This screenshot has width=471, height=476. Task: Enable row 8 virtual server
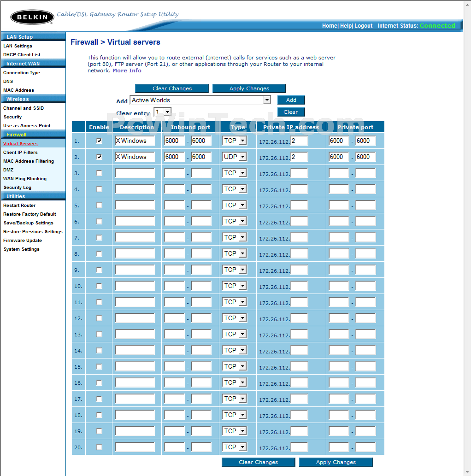click(99, 253)
